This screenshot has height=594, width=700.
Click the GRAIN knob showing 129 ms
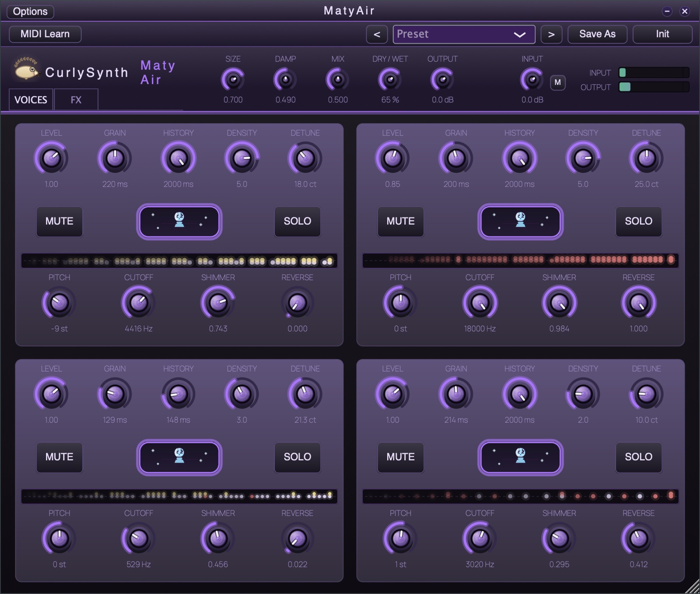point(115,394)
